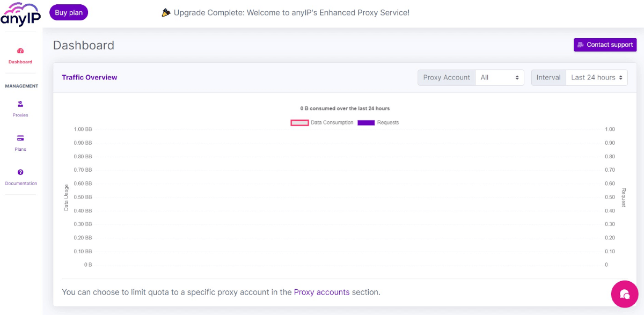Click the Documentation question mark icon

click(20, 173)
